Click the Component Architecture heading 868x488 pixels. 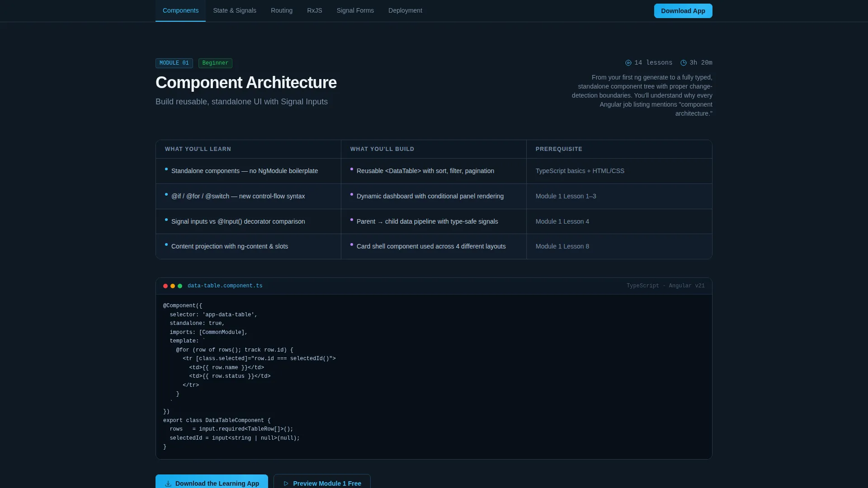tap(246, 83)
